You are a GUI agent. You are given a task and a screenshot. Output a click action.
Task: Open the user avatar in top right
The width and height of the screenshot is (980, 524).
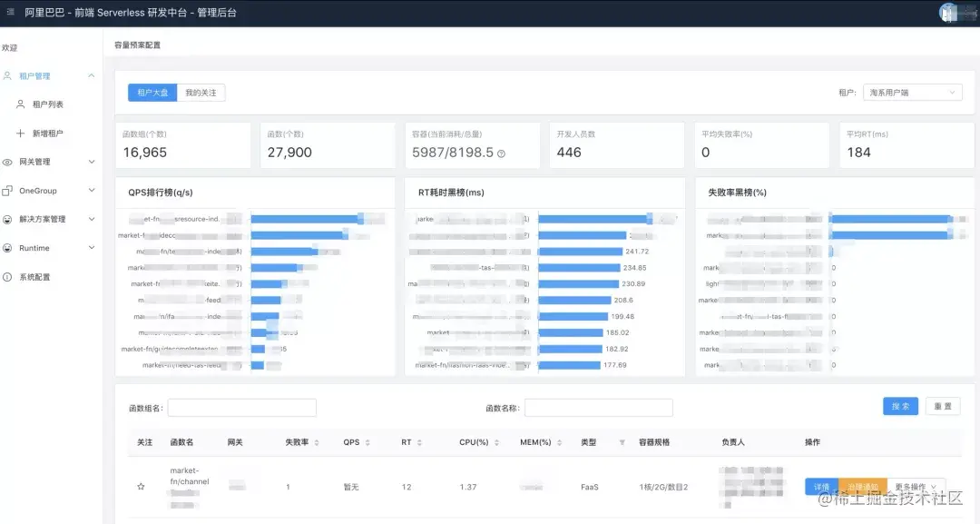click(949, 13)
